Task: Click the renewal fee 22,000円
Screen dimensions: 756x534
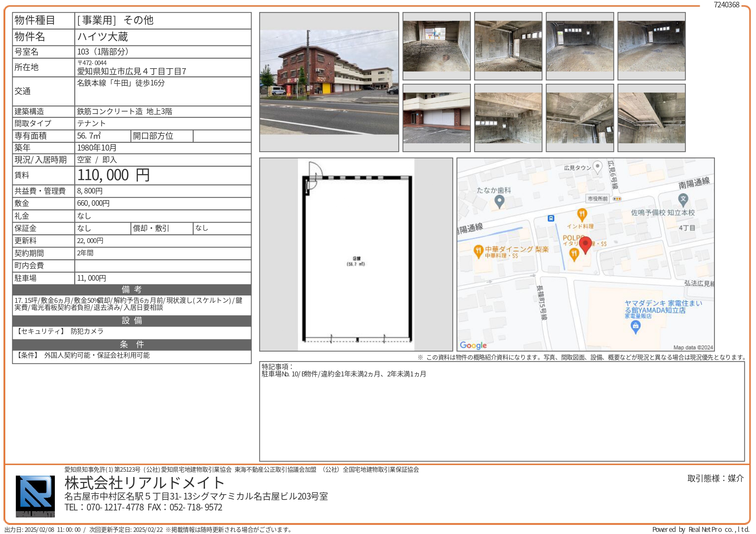Action: point(90,241)
